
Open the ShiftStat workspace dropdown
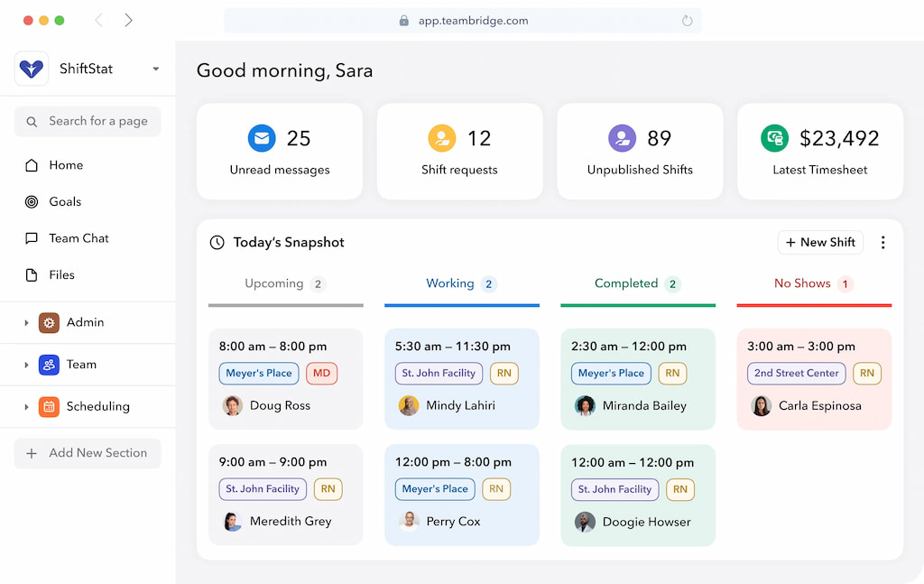[155, 68]
